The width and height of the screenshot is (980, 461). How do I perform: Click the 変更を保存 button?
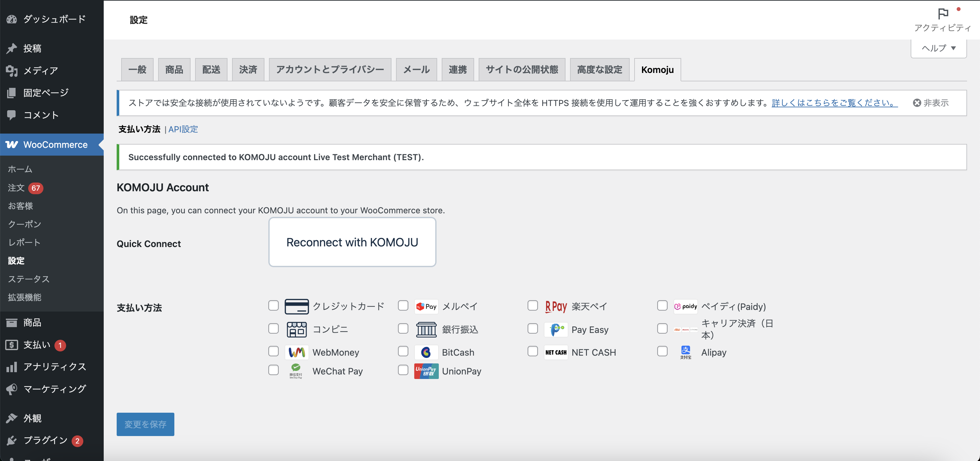tap(145, 424)
